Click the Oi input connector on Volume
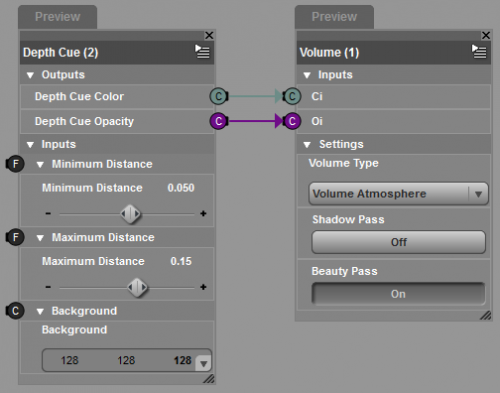The image size is (500, 393). (x=292, y=121)
